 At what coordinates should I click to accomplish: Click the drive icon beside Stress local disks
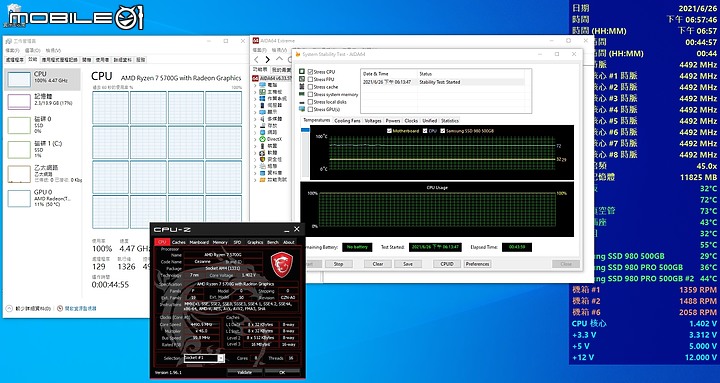[x=302, y=102]
